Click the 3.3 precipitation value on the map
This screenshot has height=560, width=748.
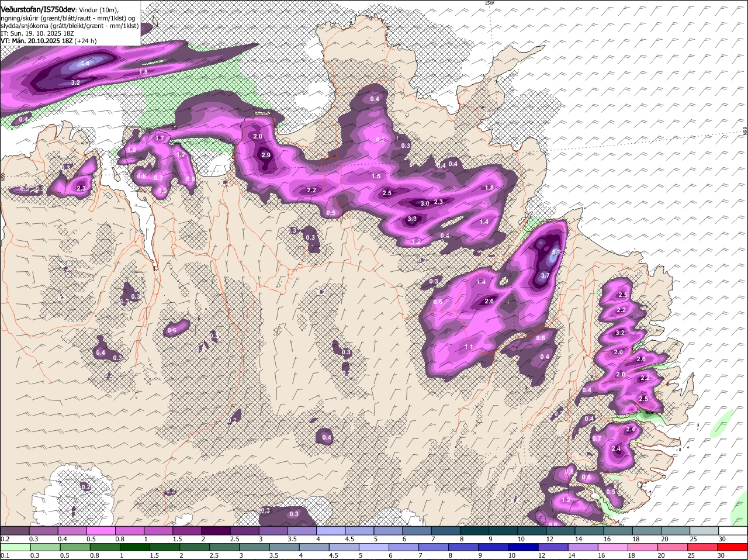point(412,219)
